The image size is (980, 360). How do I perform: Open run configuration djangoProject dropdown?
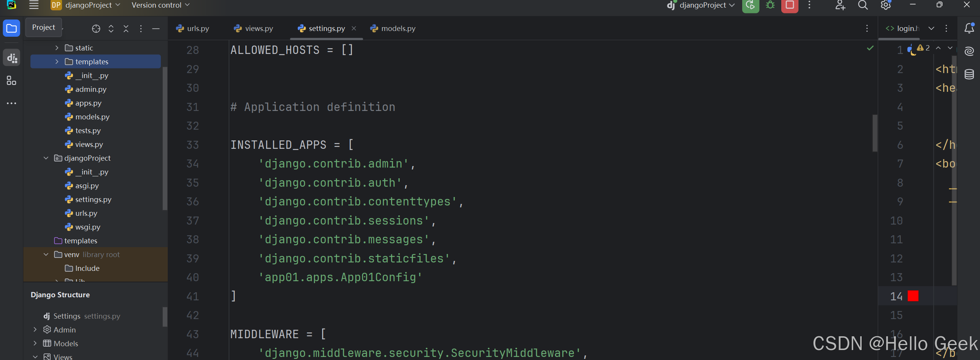[x=701, y=5]
